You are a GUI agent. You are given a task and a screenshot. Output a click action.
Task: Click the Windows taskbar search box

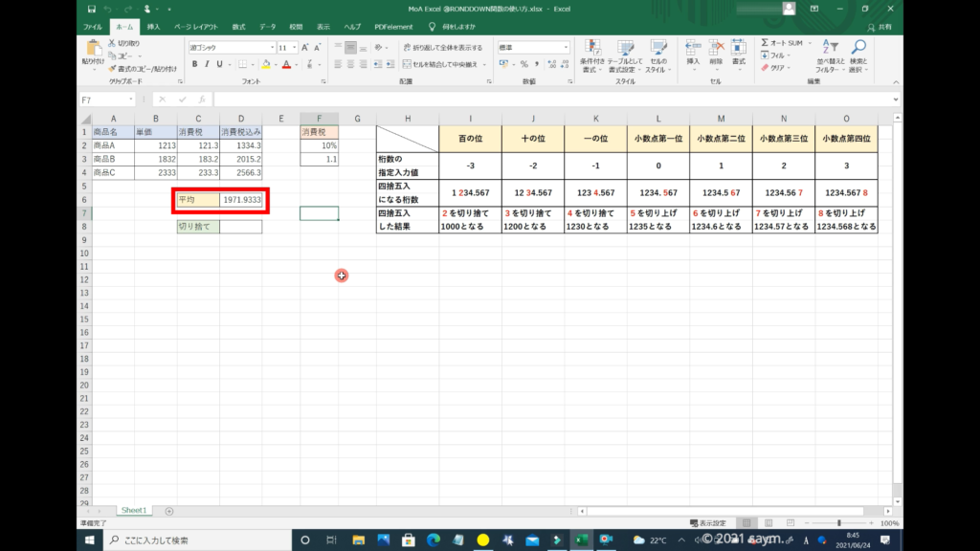(172, 540)
